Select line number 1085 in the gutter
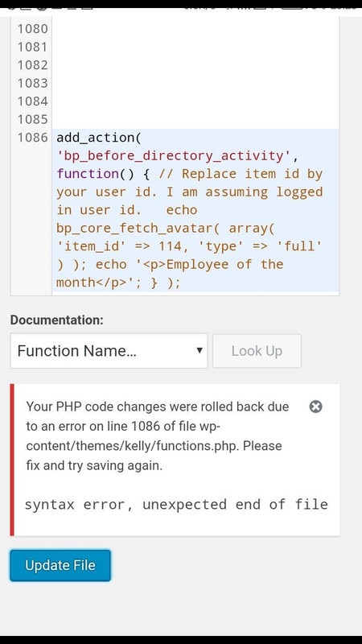The height and width of the screenshot is (644, 362). point(32,119)
